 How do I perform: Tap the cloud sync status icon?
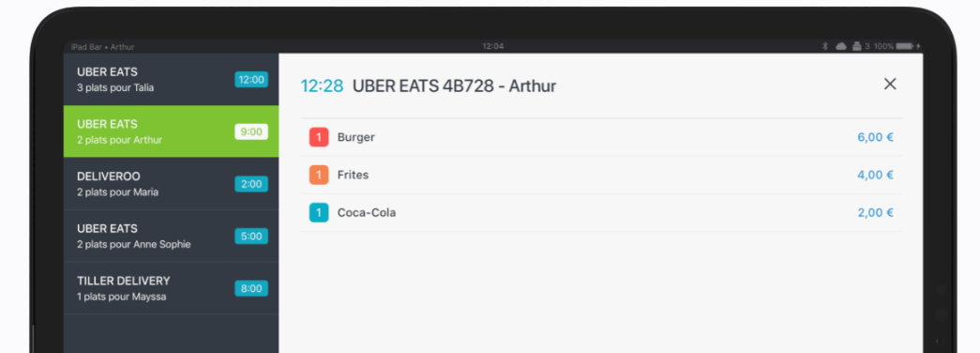tap(841, 46)
